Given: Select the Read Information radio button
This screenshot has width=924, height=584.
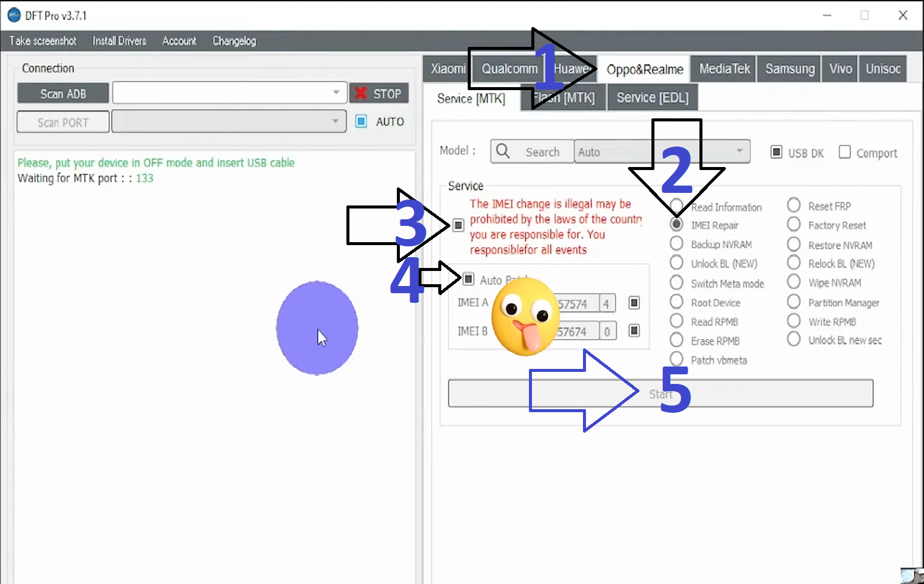Looking at the screenshot, I should pyautogui.click(x=677, y=205).
